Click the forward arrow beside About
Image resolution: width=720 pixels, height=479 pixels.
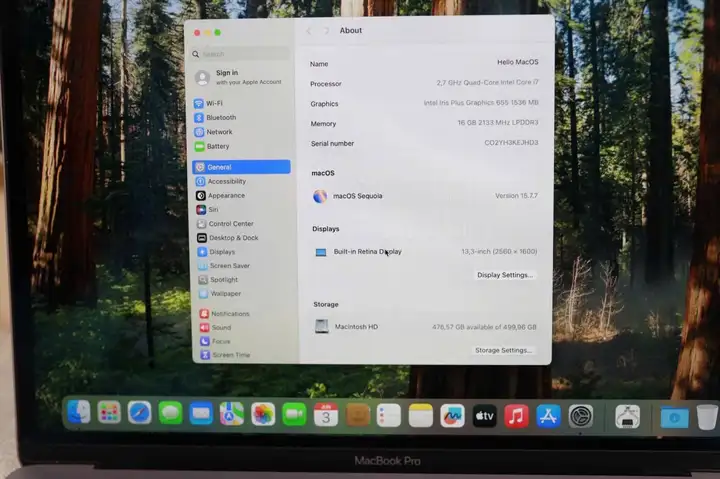pyautogui.click(x=326, y=31)
